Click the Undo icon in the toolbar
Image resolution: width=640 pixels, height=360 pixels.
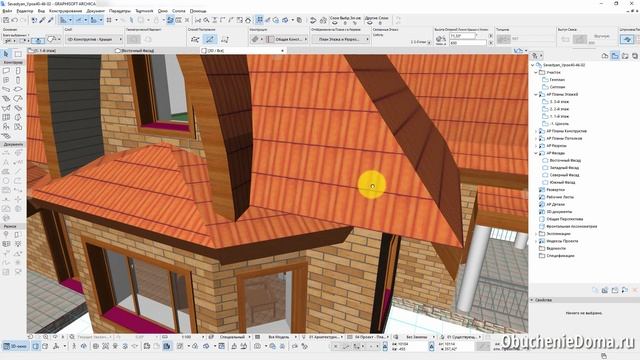15,20
